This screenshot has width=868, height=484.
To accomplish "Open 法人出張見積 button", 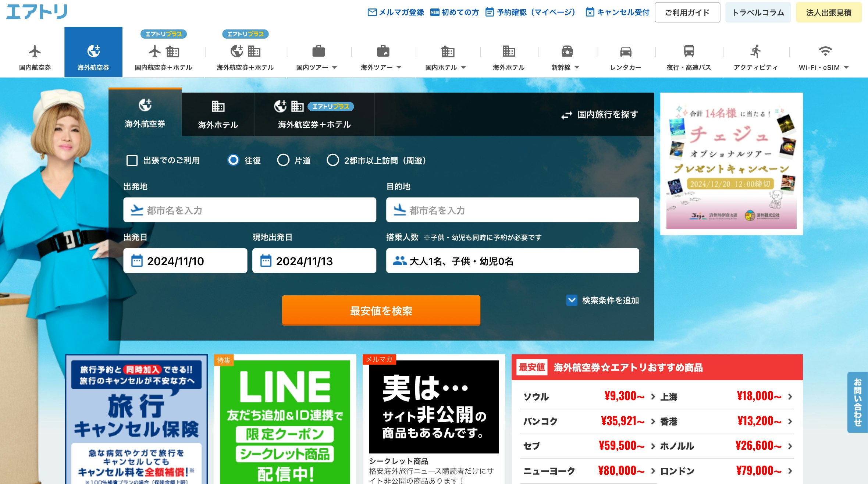I will (x=829, y=13).
